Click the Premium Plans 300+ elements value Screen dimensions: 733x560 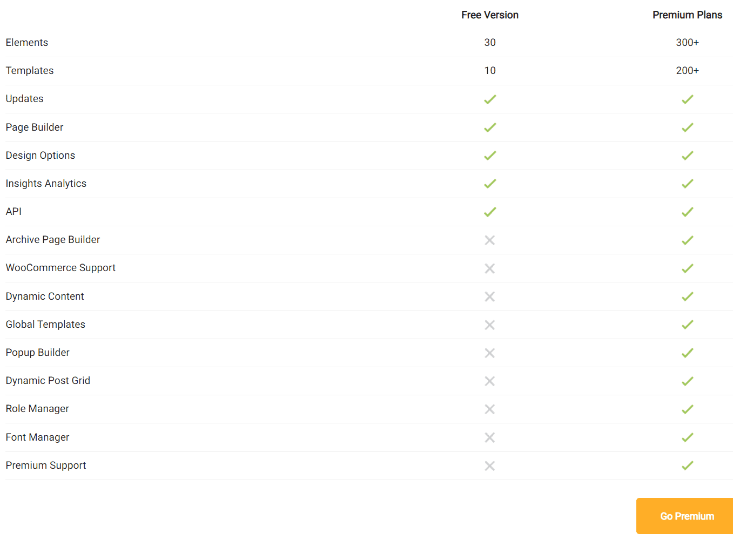pos(687,43)
